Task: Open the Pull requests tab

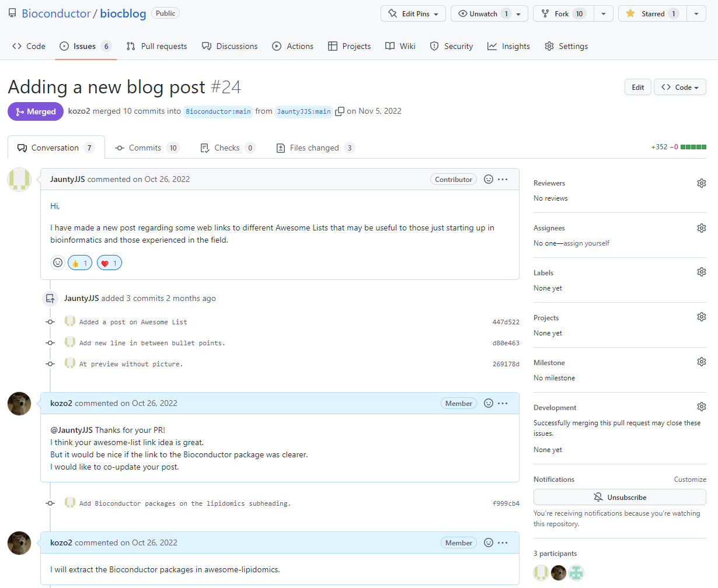Action: click(156, 46)
